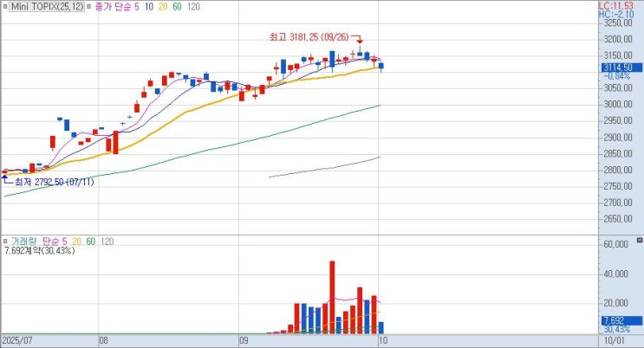Screen dimensions: 644x348
Task: Click the 3200.00 price axis label
Action: (618, 39)
